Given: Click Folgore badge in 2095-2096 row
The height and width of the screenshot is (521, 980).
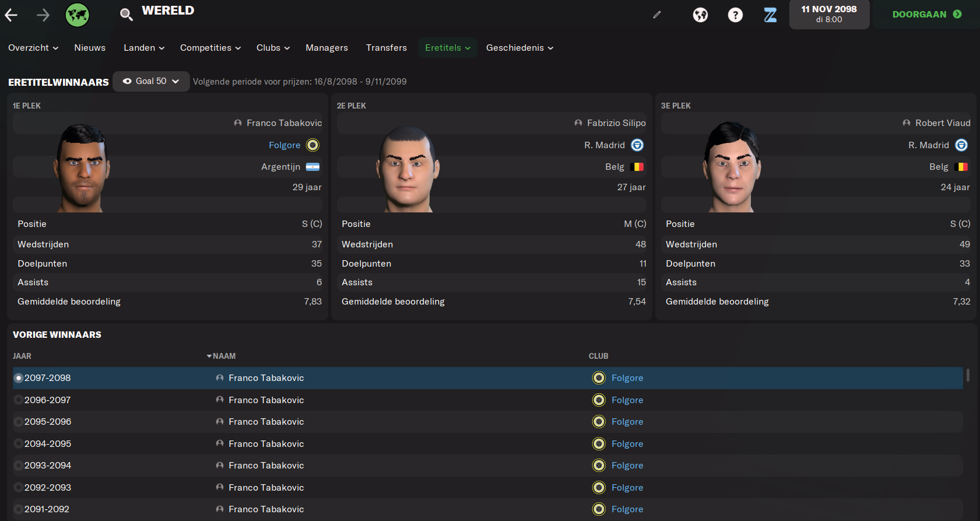Looking at the screenshot, I should [599, 422].
